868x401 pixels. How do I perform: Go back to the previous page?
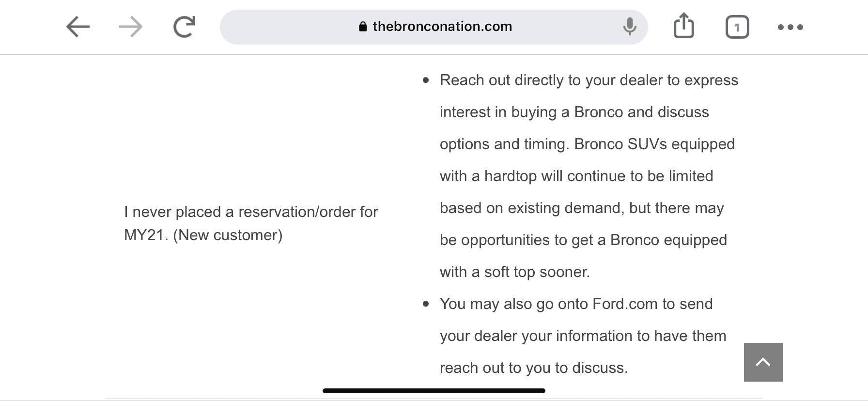point(78,27)
